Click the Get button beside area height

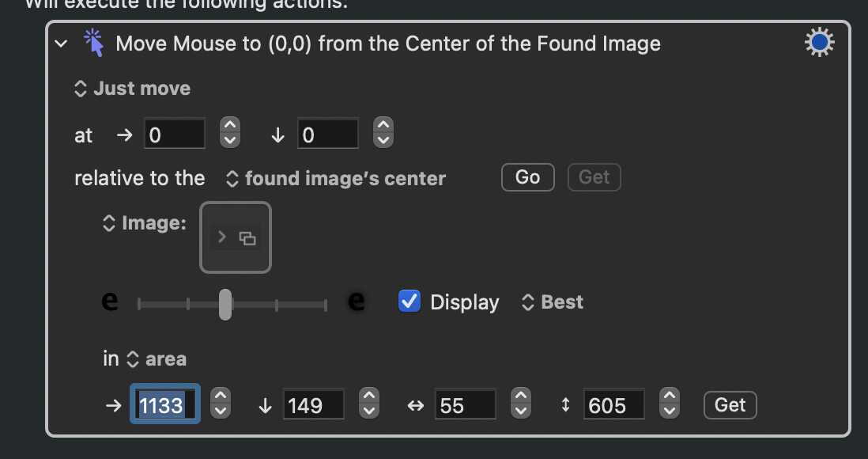pos(730,405)
